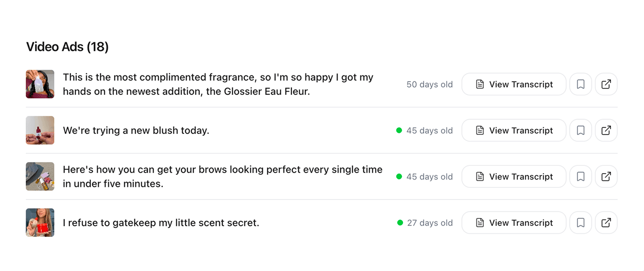Click the Glossier fragrance video thumbnail
The width and height of the screenshot is (644, 271).
click(40, 84)
